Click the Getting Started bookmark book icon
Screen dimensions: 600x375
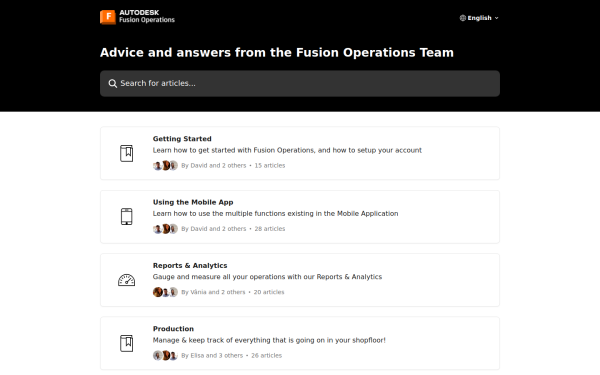point(127,153)
